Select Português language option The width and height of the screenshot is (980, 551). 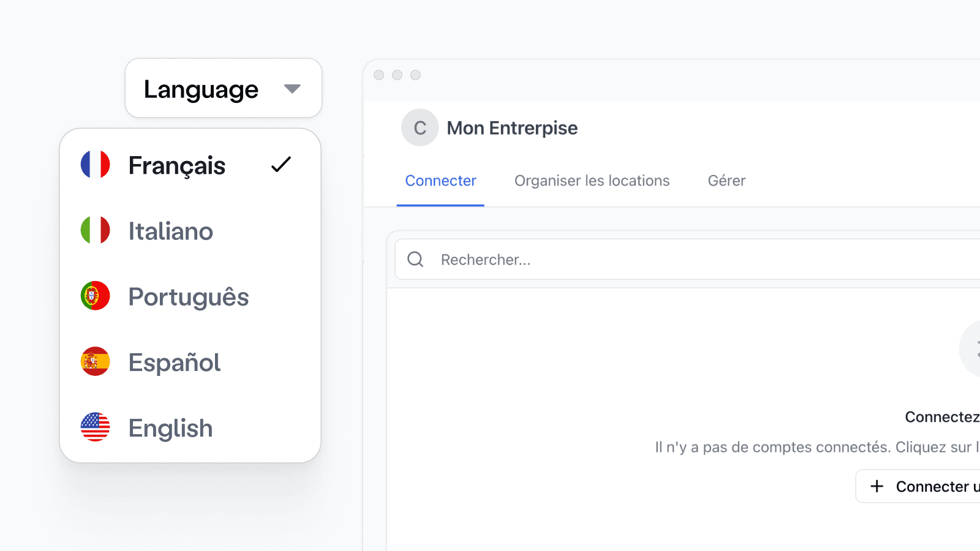point(190,297)
